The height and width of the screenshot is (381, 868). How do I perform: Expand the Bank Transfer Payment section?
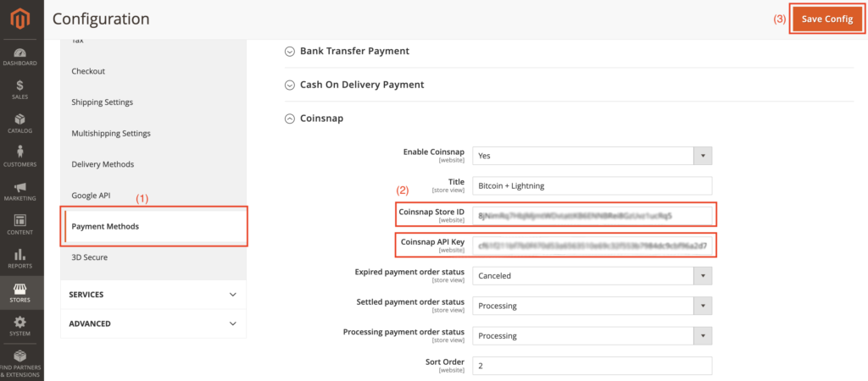[354, 51]
